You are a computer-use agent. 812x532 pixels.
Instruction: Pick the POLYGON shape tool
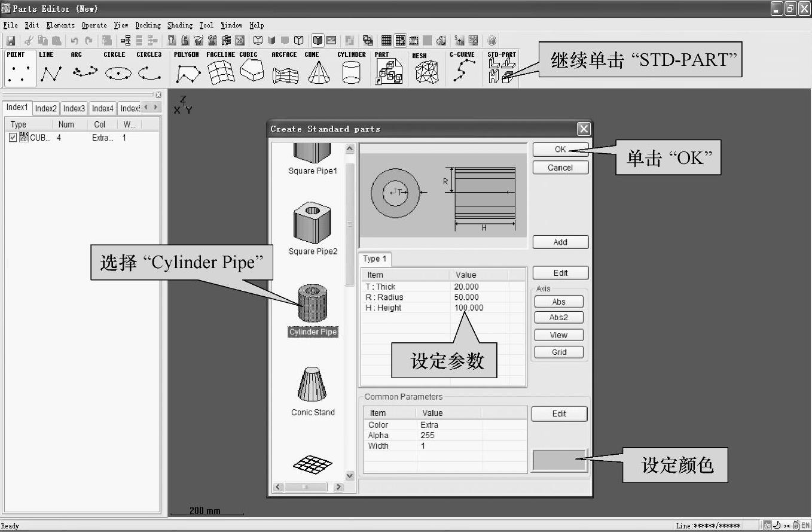click(x=187, y=69)
